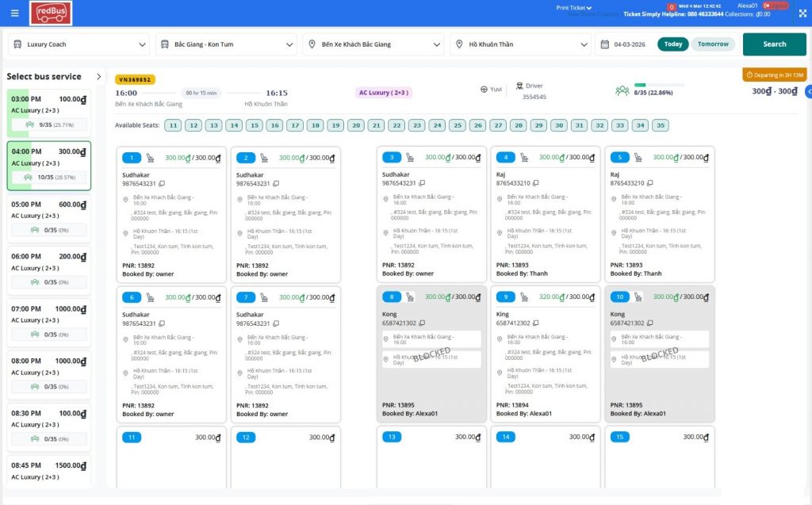Image resolution: width=812 pixels, height=505 pixels.
Task: Click the seat icon on seat 3 card
Action: 410,158
